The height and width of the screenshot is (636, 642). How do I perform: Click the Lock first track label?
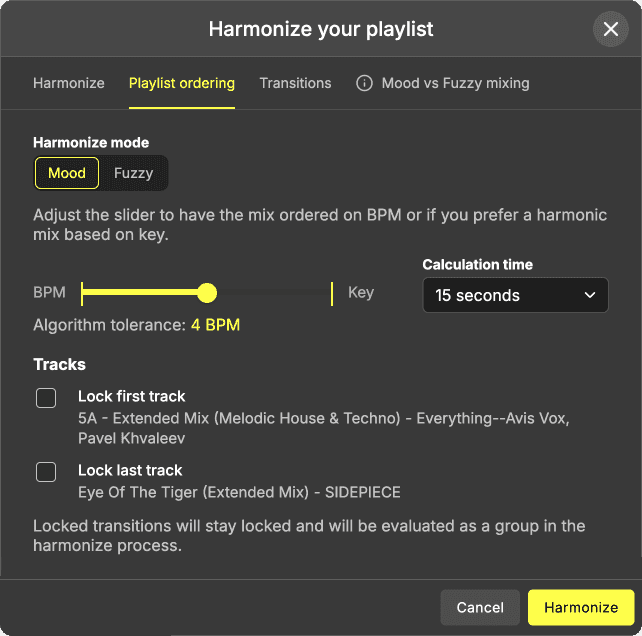pyautogui.click(x=132, y=396)
